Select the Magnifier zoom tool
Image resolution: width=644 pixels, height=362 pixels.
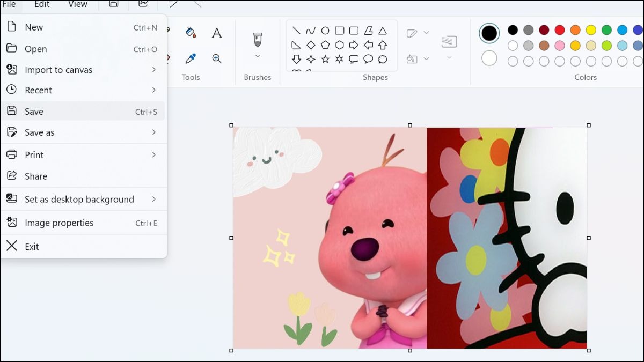tap(217, 58)
